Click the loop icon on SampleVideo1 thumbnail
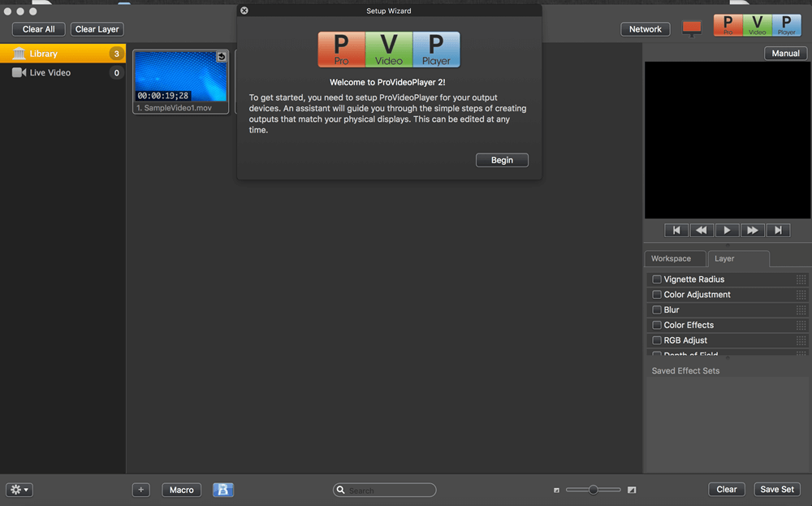 coord(222,57)
